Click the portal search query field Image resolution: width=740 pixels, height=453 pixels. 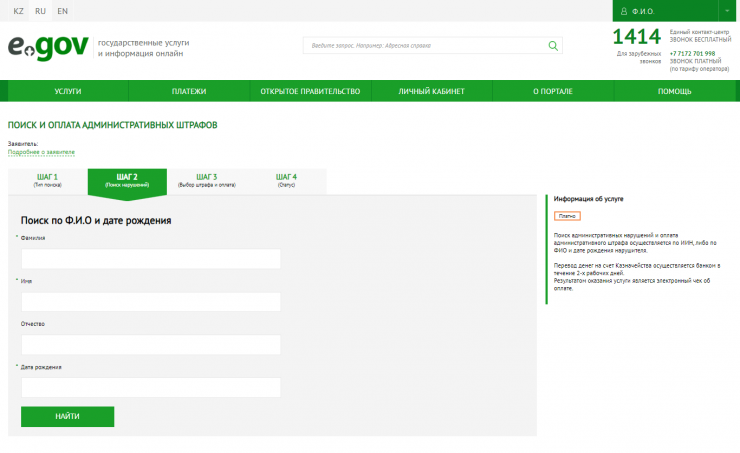click(425, 46)
